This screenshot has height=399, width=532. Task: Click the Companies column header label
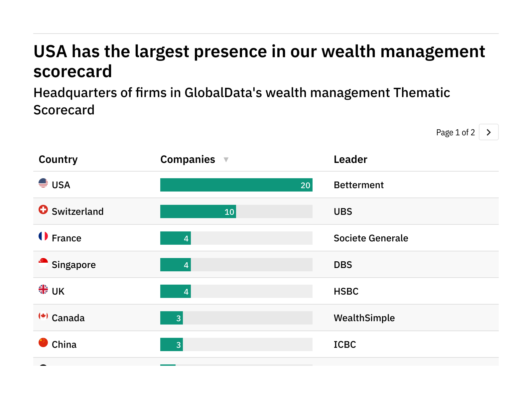coord(188,160)
